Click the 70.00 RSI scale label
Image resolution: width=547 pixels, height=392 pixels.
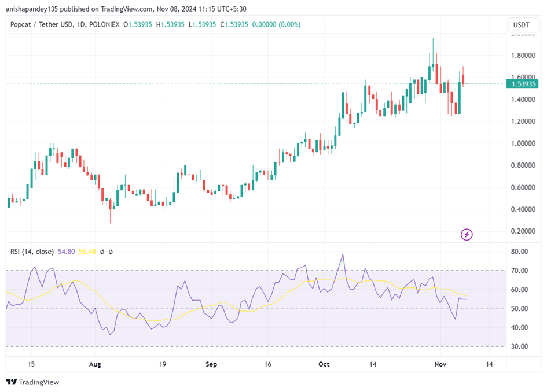[x=519, y=271]
